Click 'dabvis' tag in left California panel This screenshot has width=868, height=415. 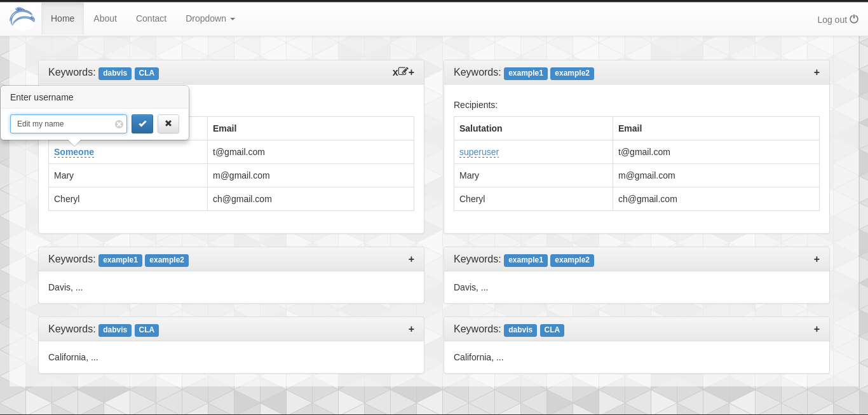point(115,330)
